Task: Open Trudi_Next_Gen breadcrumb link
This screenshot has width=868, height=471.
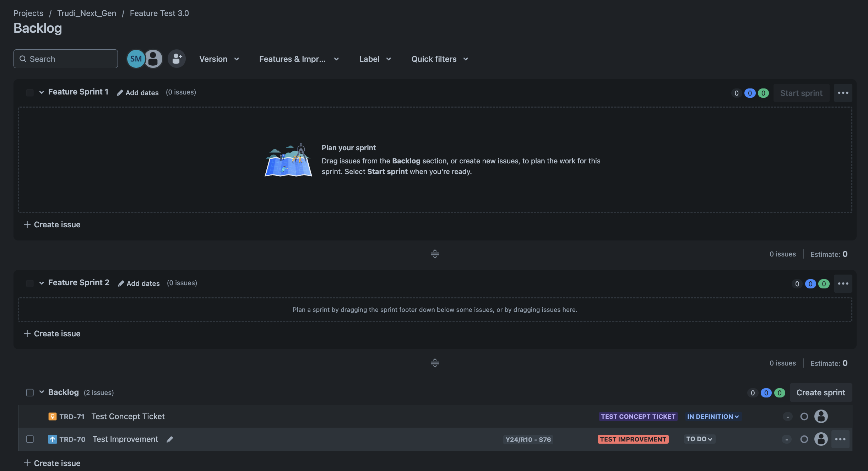Action: tap(87, 13)
